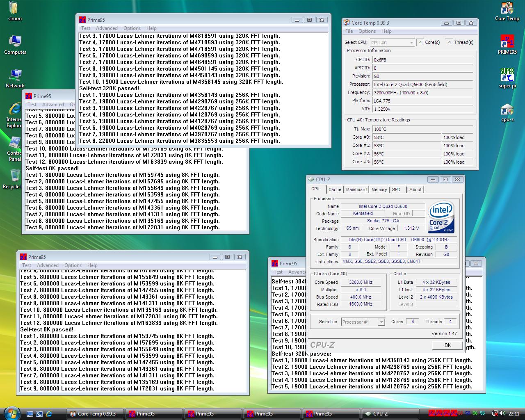
Task: Open the Processor #1 selection dropdown in CPU-Z
Action: (x=363, y=322)
